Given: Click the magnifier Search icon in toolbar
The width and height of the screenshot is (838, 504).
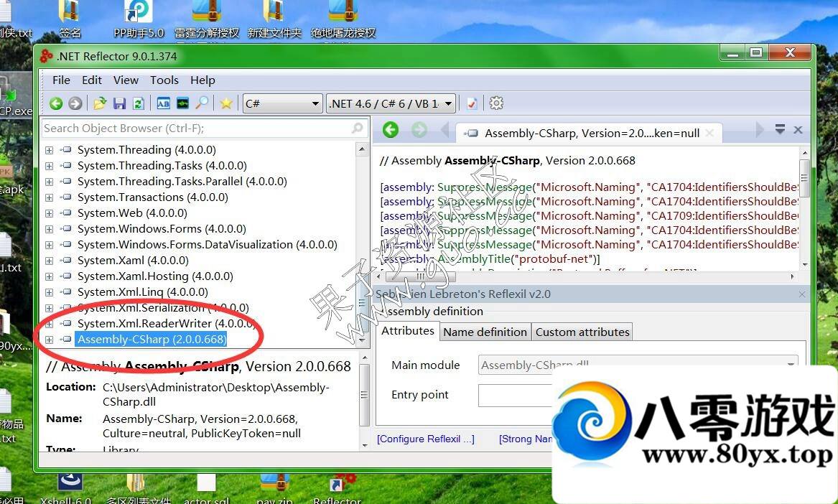Looking at the screenshot, I should pos(202,103).
